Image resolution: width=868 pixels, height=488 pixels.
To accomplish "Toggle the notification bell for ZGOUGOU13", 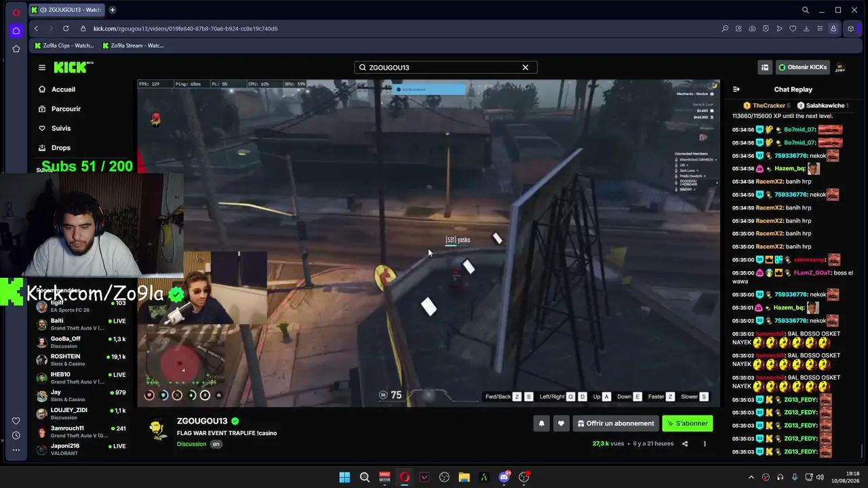I will click(541, 424).
